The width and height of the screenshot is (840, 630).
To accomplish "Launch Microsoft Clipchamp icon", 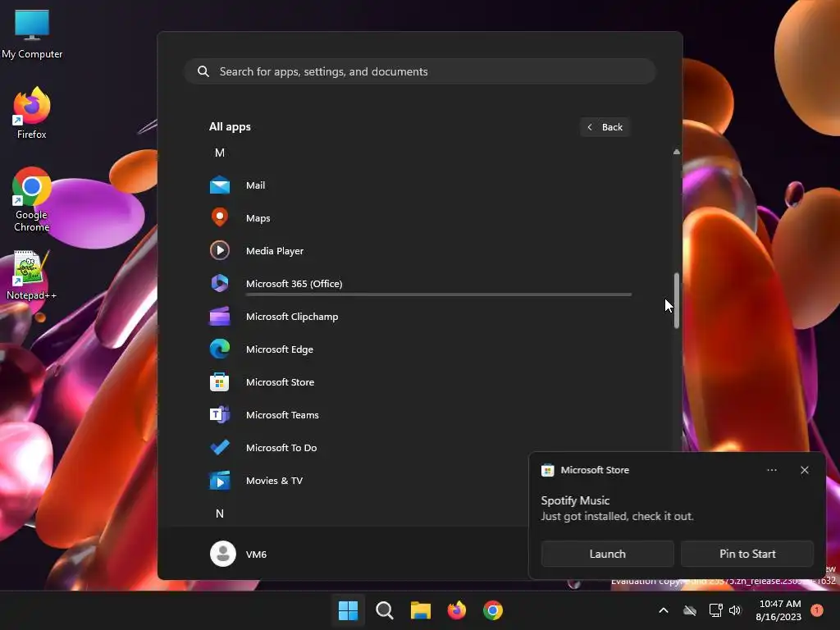I will click(x=220, y=316).
